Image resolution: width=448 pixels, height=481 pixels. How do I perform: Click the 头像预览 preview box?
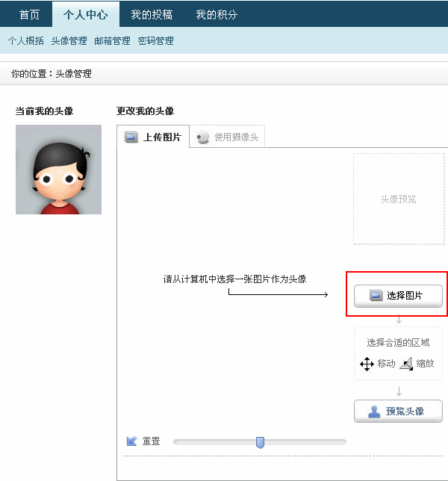point(398,199)
